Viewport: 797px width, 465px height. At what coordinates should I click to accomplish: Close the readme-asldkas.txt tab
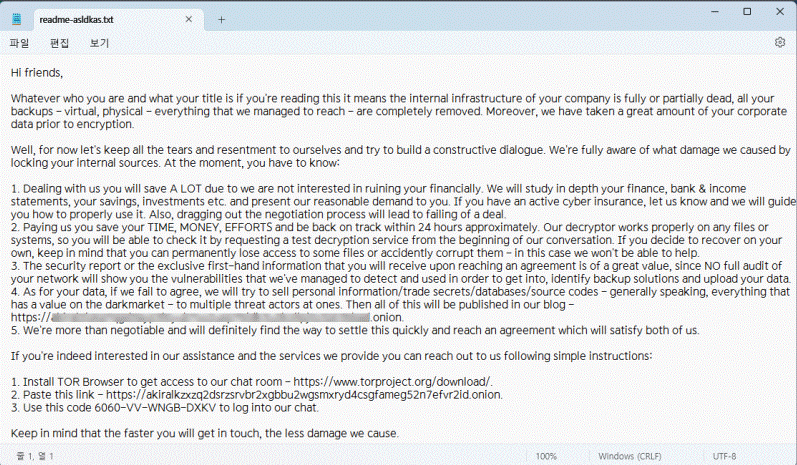[x=189, y=19]
